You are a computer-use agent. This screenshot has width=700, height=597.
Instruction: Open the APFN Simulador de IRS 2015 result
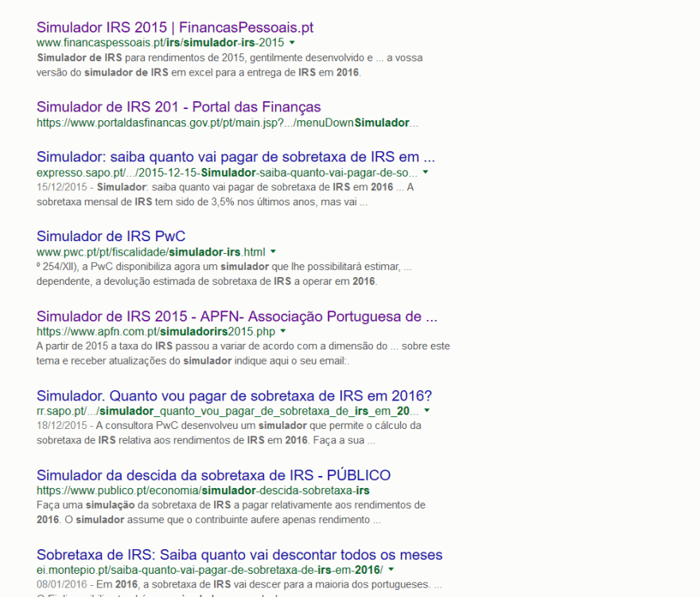(237, 316)
